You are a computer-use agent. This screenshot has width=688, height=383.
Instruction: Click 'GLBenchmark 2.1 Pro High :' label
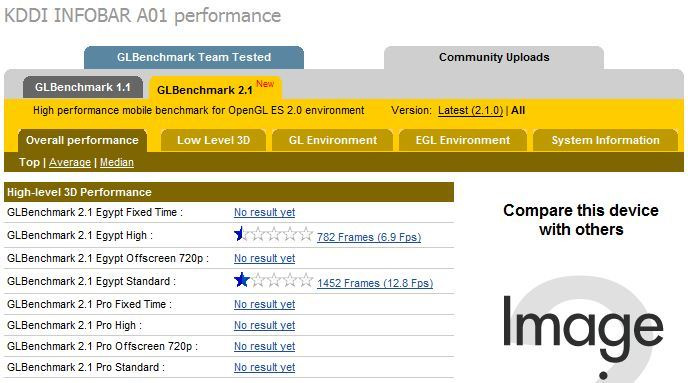(x=74, y=326)
